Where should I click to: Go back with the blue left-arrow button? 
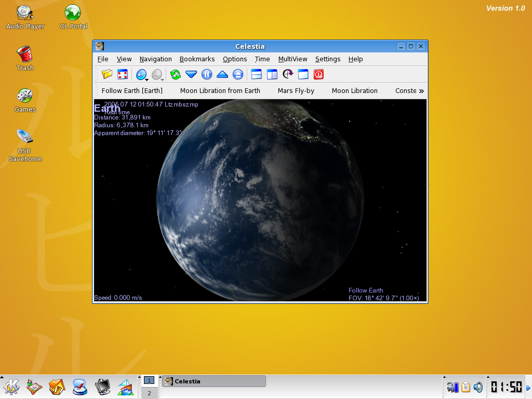141,74
